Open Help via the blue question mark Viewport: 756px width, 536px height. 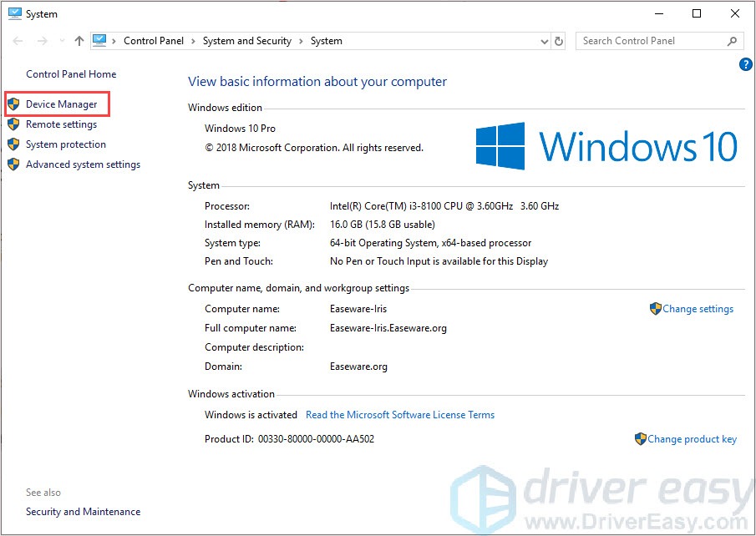click(x=746, y=64)
